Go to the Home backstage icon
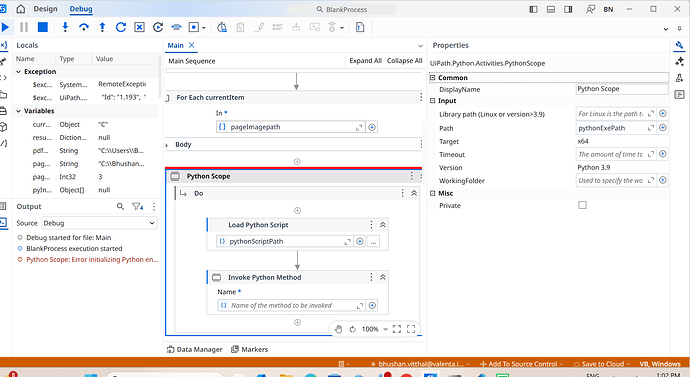The width and height of the screenshot is (690, 377). [x=20, y=9]
